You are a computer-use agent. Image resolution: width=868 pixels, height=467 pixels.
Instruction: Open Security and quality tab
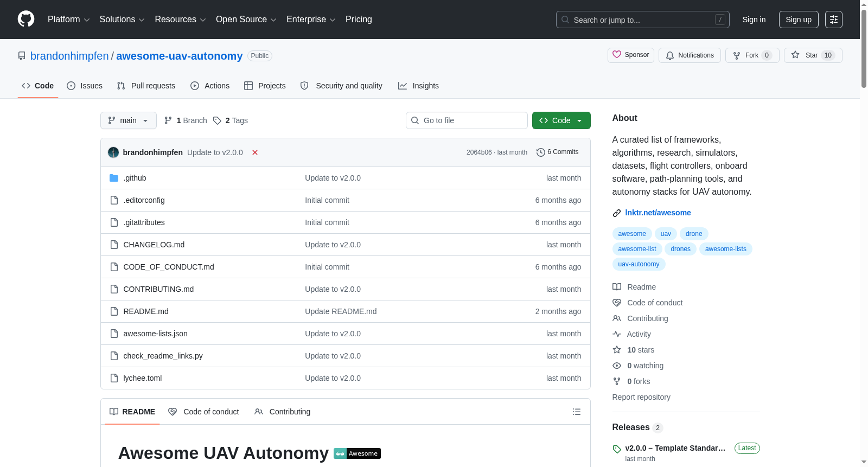[x=341, y=86]
